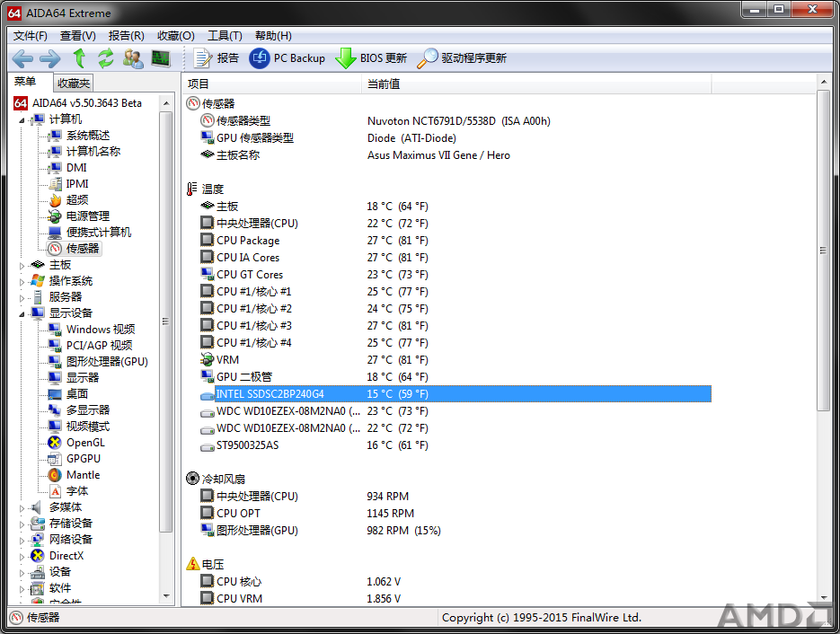
Task: Expand the DirectX tree node
Action: 22,557
